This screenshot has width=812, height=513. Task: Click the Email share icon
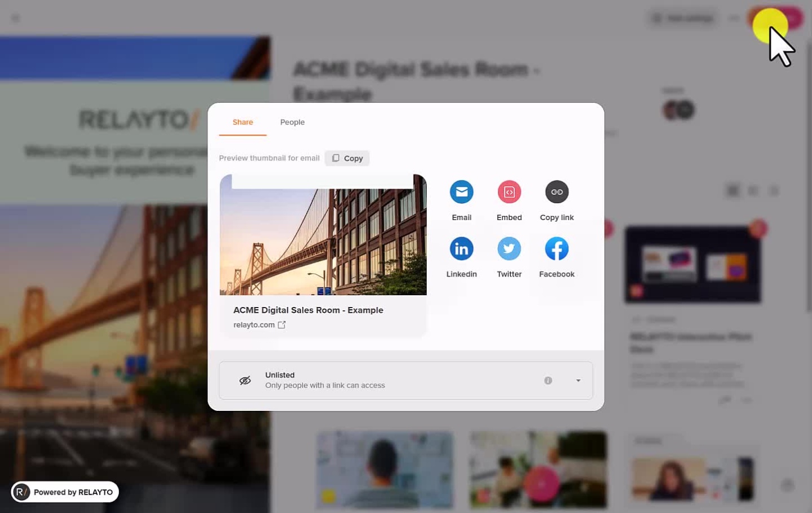[461, 192]
